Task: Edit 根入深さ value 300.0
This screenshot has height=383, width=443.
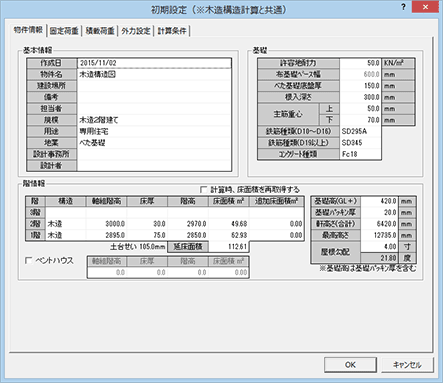Action: click(360, 97)
